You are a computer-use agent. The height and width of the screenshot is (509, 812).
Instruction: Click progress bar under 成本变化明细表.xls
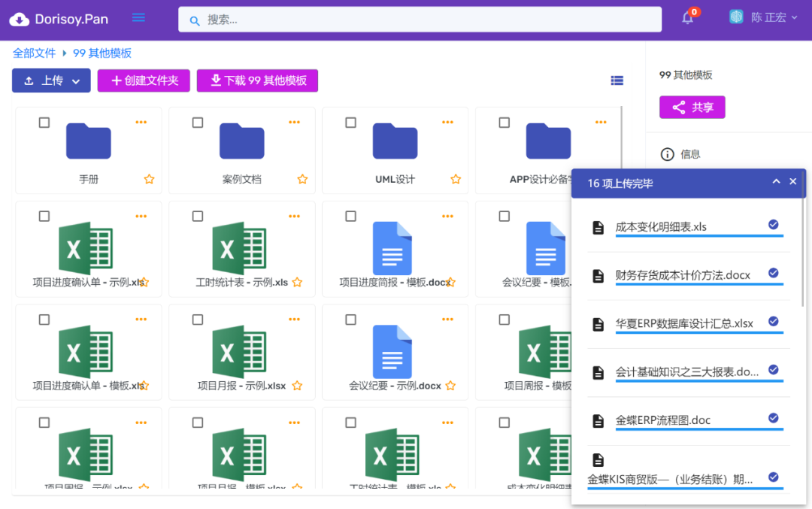click(x=699, y=235)
